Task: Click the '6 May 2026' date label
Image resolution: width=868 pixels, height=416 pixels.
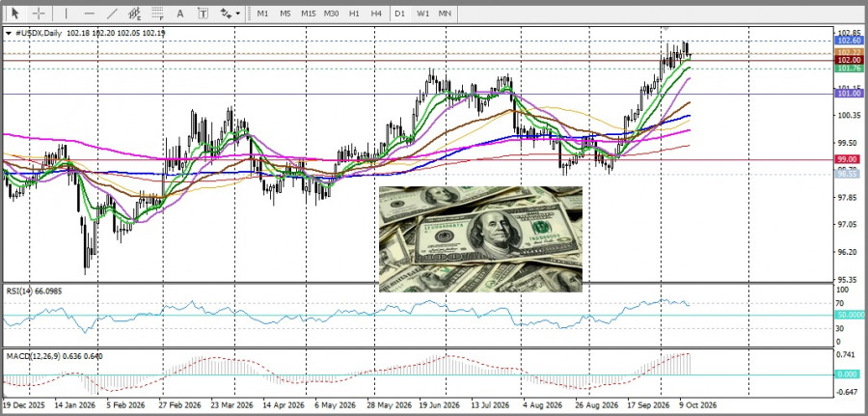Action: pyautogui.click(x=335, y=404)
